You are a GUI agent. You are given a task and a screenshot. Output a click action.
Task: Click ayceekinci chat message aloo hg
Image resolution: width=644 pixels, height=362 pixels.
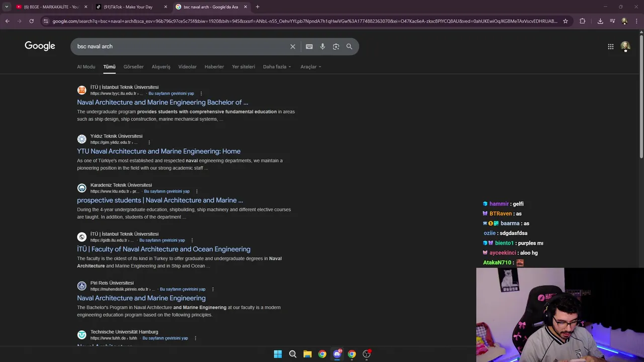point(510,253)
